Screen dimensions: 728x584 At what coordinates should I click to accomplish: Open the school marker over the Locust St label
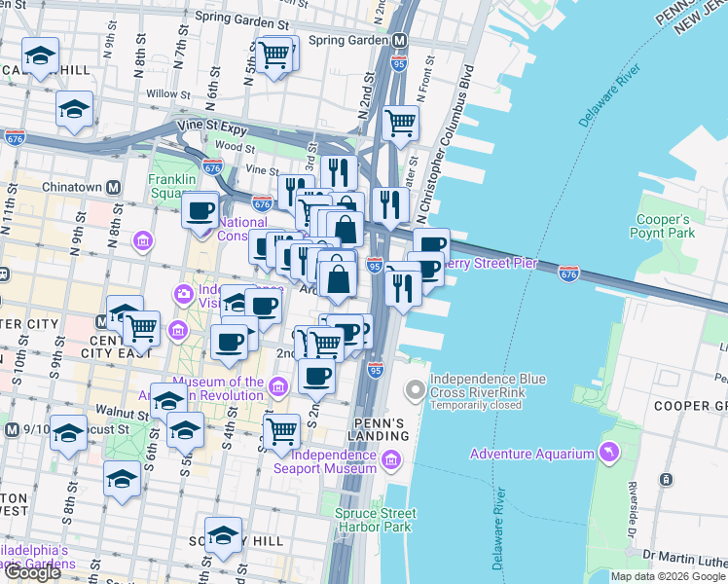(69, 434)
